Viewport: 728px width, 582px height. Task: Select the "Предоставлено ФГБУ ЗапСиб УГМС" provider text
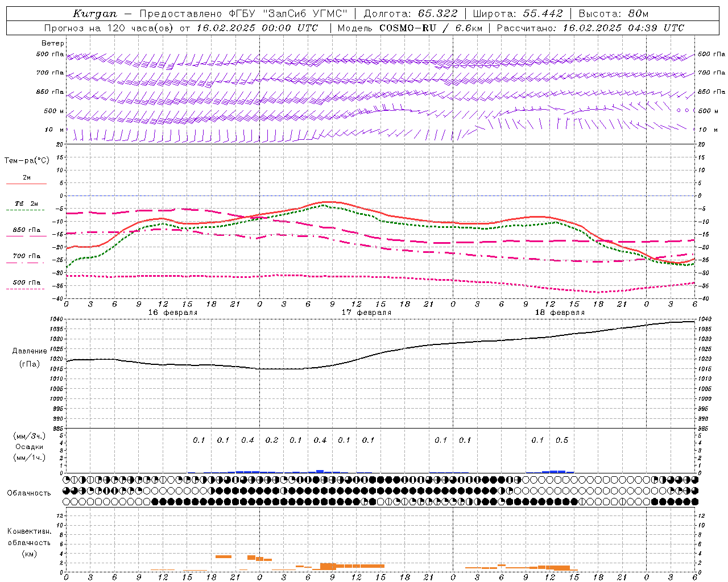[243, 14]
